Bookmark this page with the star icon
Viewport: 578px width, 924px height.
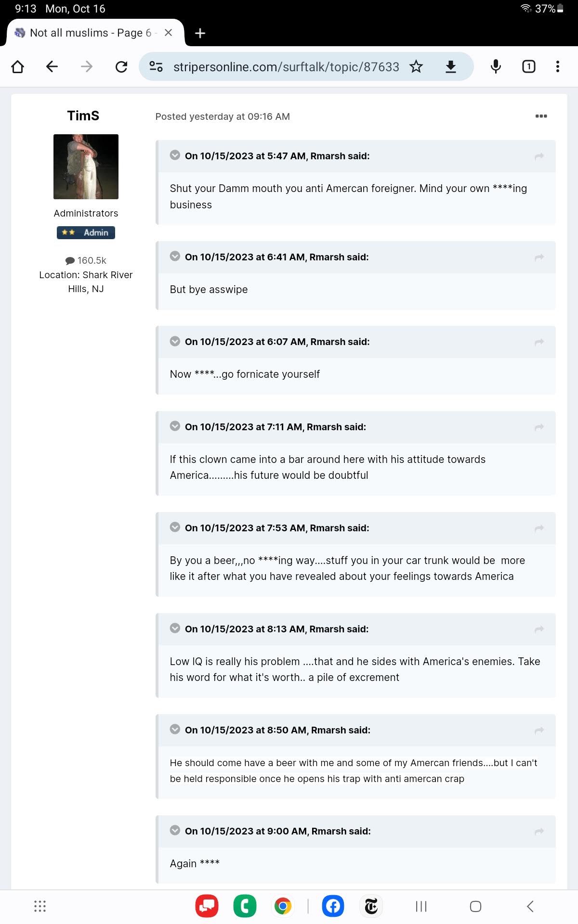coord(416,66)
